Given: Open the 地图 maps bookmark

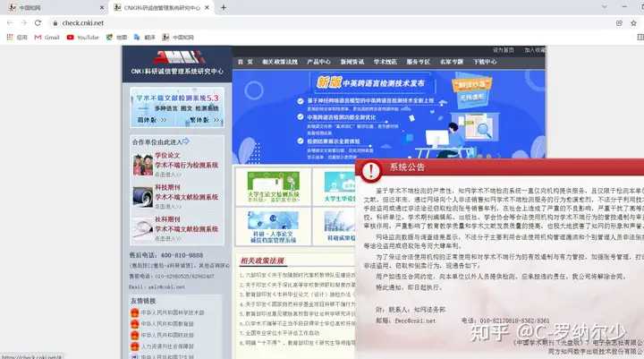Looking at the screenshot, I should (116, 38).
